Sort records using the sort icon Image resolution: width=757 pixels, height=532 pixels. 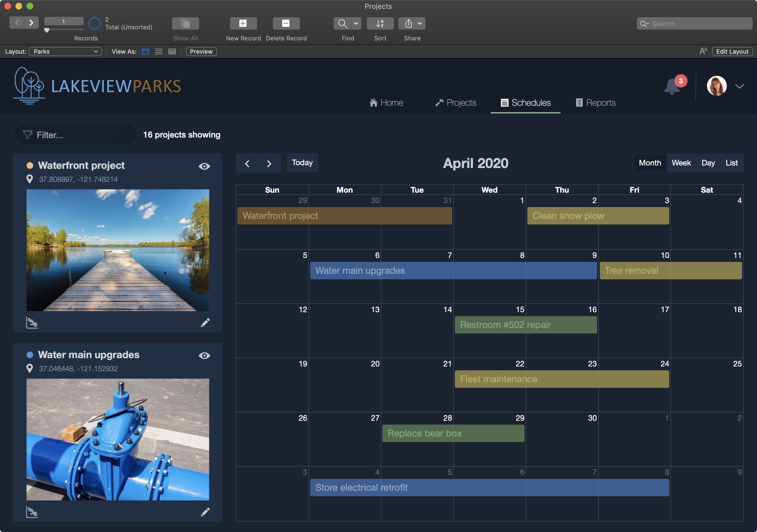pos(380,23)
